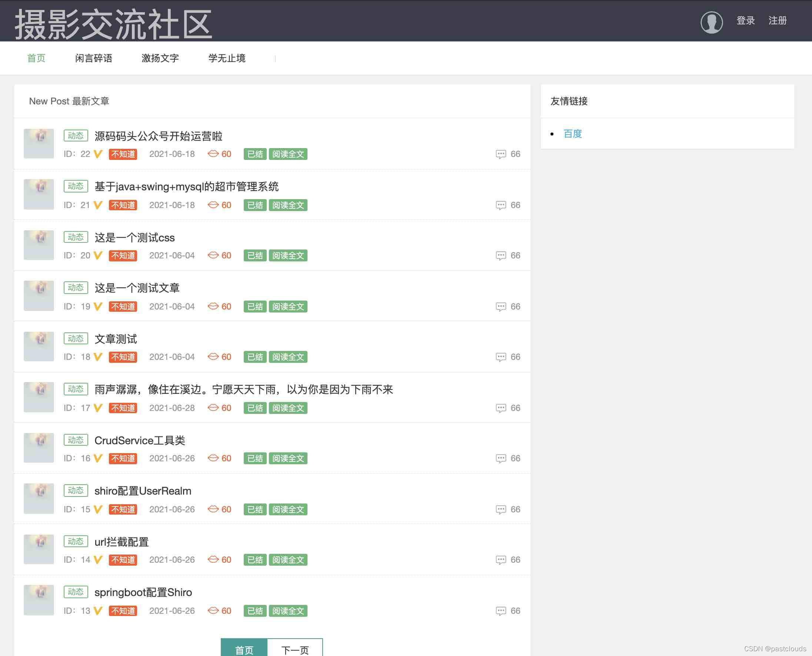Click the views icon on post ID 21

click(x=213, y=205)
